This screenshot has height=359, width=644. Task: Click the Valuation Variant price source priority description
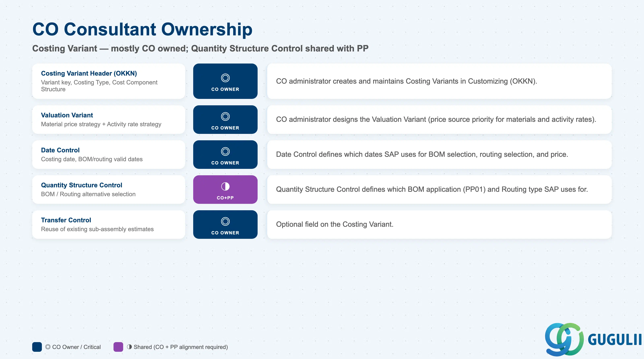pos(436,119)
